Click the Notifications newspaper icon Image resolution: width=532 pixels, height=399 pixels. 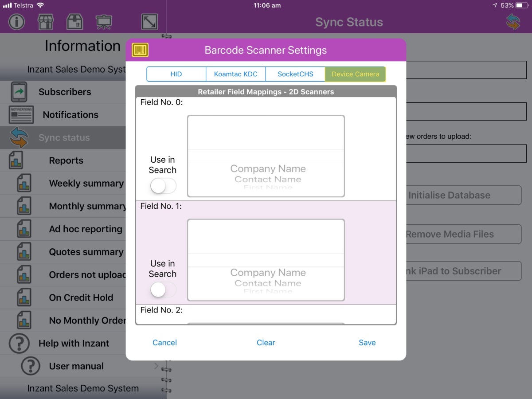point(21,115)
